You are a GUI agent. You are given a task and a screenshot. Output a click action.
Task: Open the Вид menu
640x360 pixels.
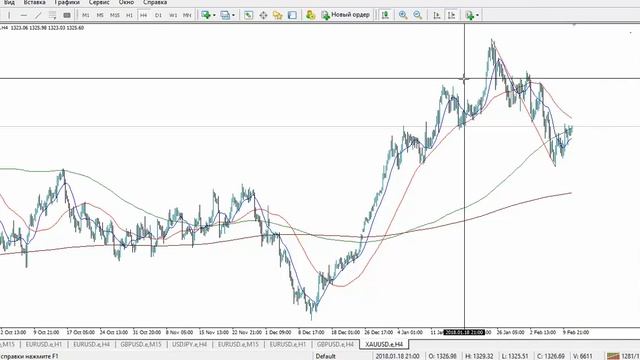(x=9, y=2)
